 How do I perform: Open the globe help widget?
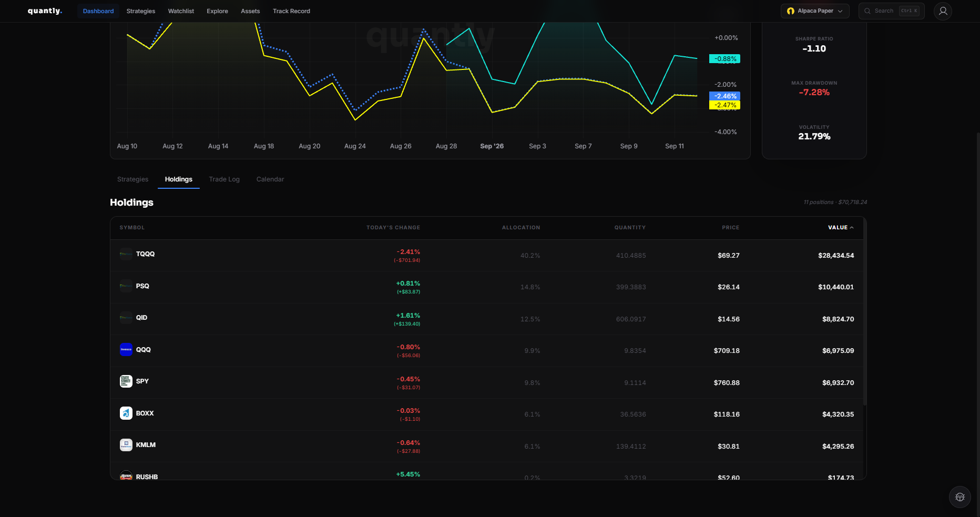point(960,497)
